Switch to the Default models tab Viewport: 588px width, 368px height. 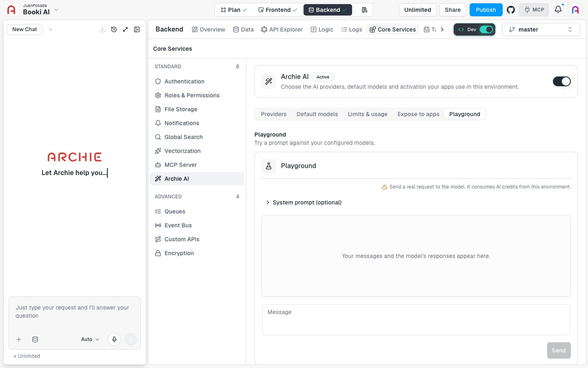(317, 114)
